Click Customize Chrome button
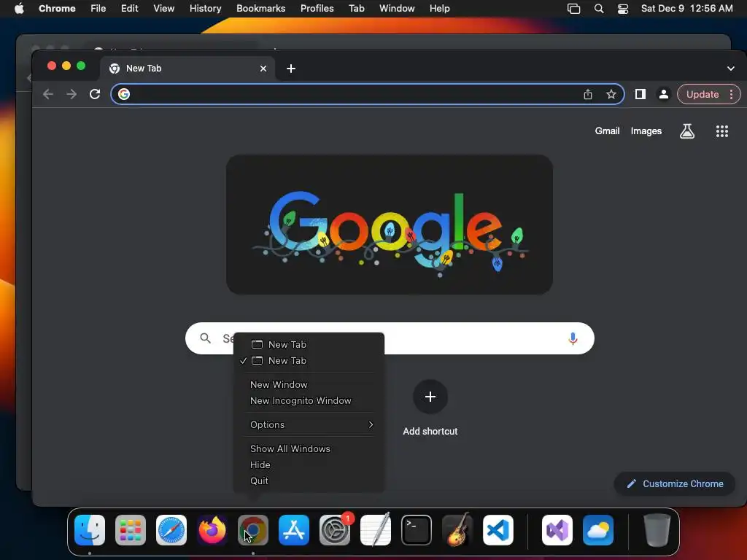 pyautogui.click(x=675, y=484)
